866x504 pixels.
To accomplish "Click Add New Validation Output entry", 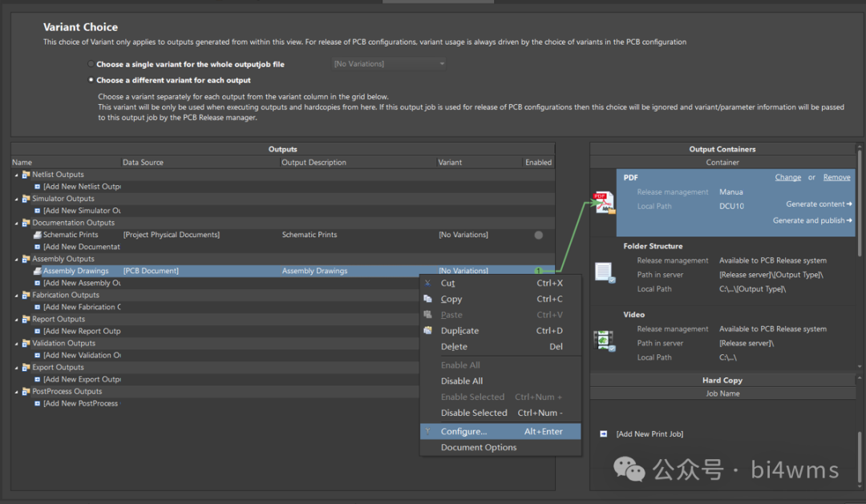I will pos(81,355).
